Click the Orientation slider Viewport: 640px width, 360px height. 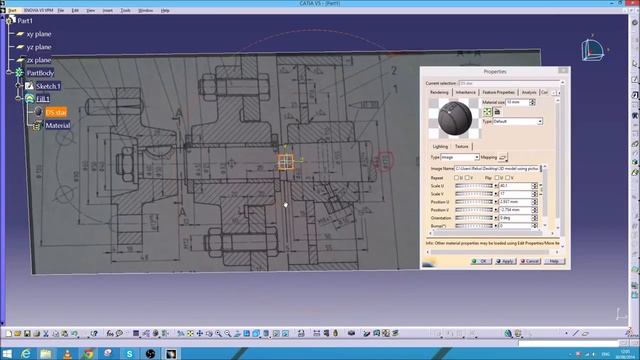[x=474, y=218]
